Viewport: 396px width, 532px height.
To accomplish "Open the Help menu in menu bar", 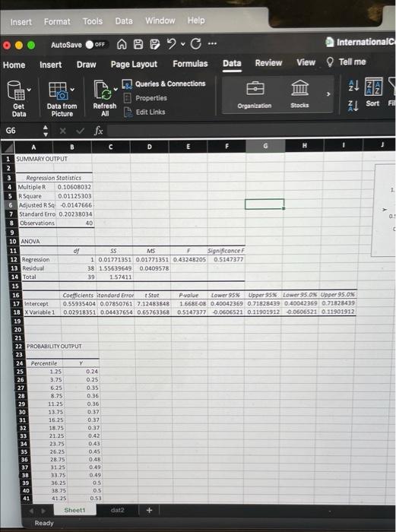I will 196,21.
